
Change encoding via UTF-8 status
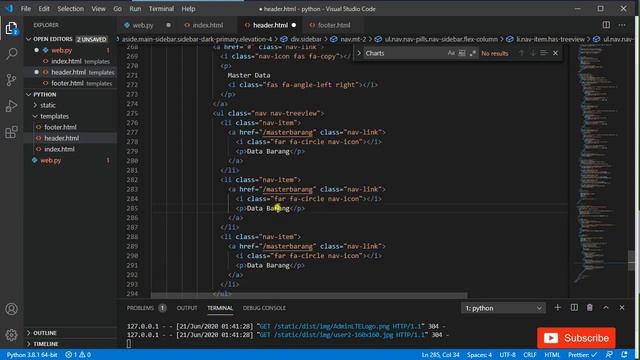(x=507, y=355)
